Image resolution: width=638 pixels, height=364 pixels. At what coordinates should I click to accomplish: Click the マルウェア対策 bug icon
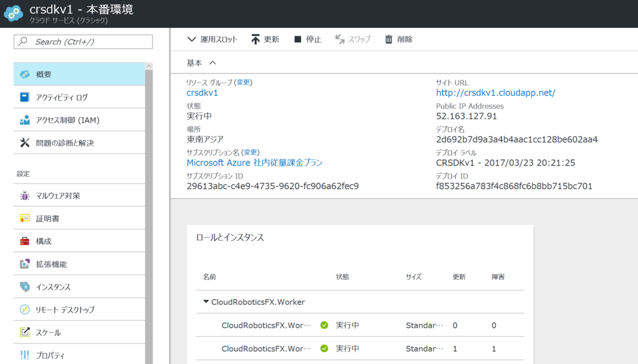pyautogui.click(x=24, y=195)
